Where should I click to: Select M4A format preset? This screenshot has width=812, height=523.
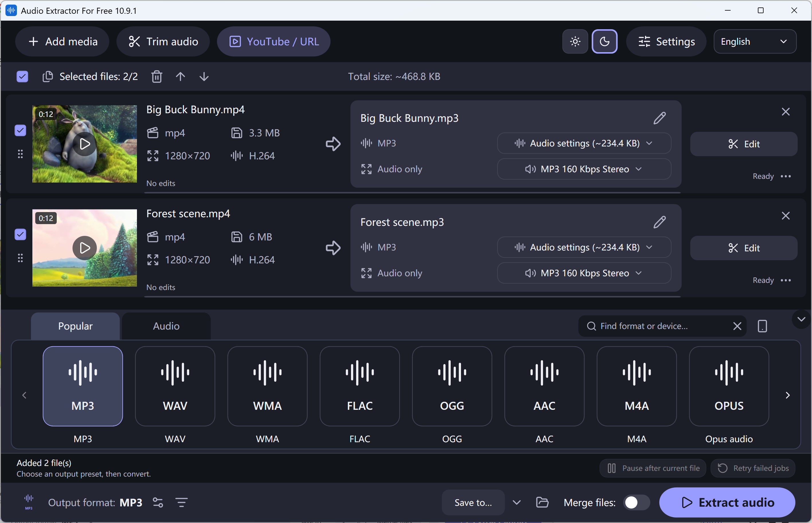[637, 386]
